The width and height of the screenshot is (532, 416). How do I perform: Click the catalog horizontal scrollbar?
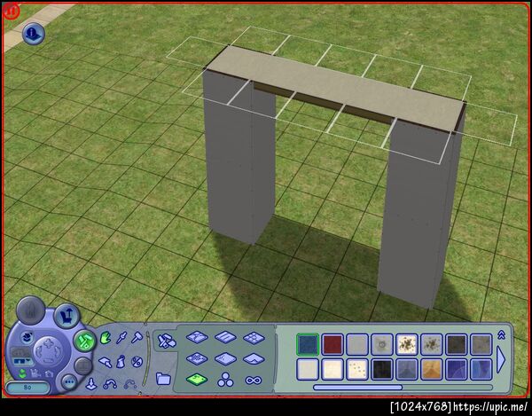(403, 387)
